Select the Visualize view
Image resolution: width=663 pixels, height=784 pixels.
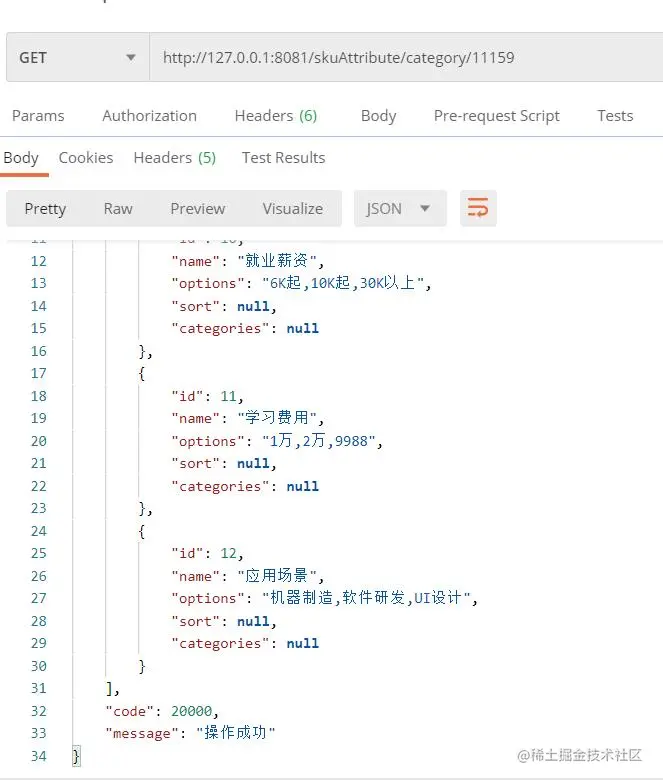pos(292,208)
